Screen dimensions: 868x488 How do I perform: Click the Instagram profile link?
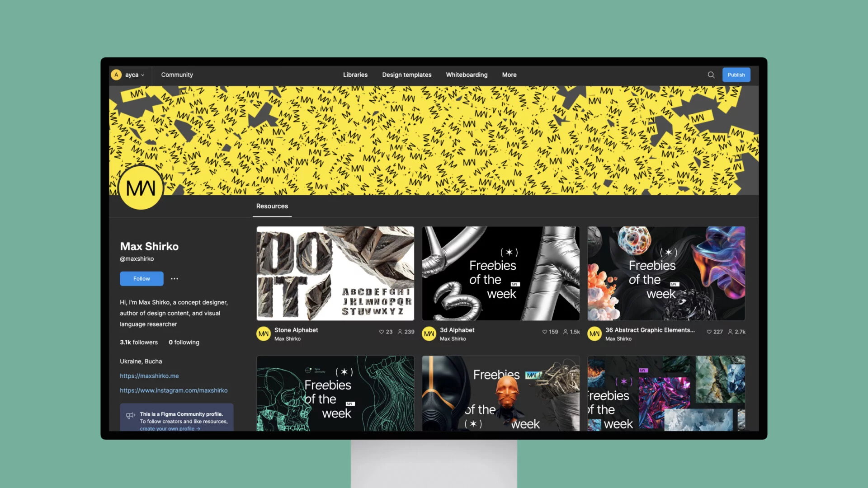pos(174,390)
